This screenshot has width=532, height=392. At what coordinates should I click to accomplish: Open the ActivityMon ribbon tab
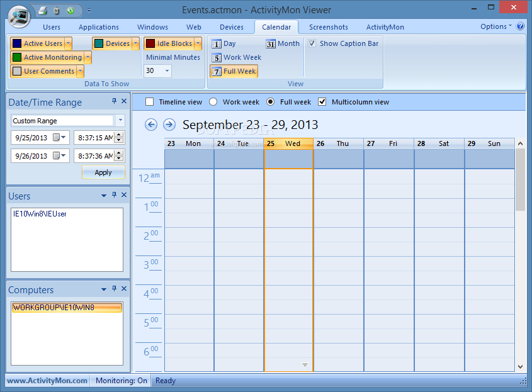tap(385, 27)
